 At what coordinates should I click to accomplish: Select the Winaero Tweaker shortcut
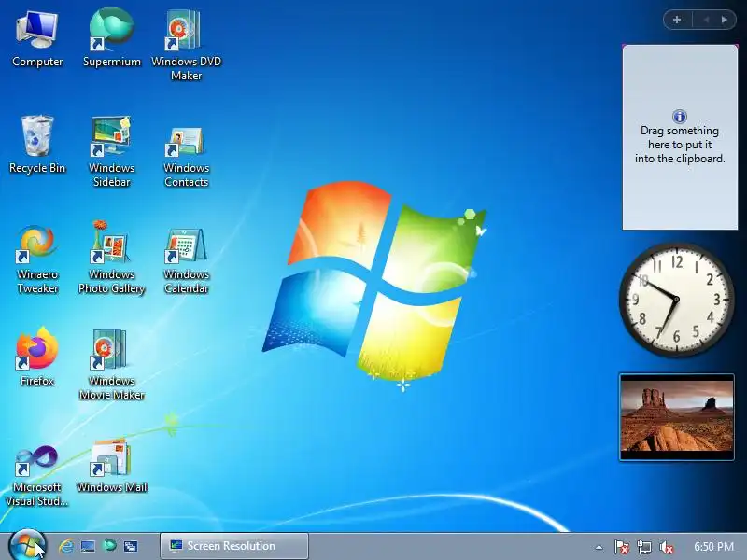[x=37, y=259]
